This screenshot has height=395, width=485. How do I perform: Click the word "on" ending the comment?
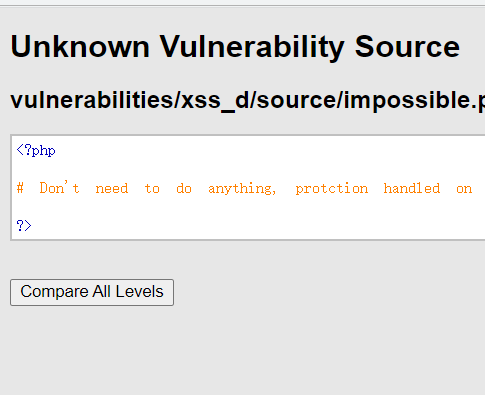pos(464,189)
